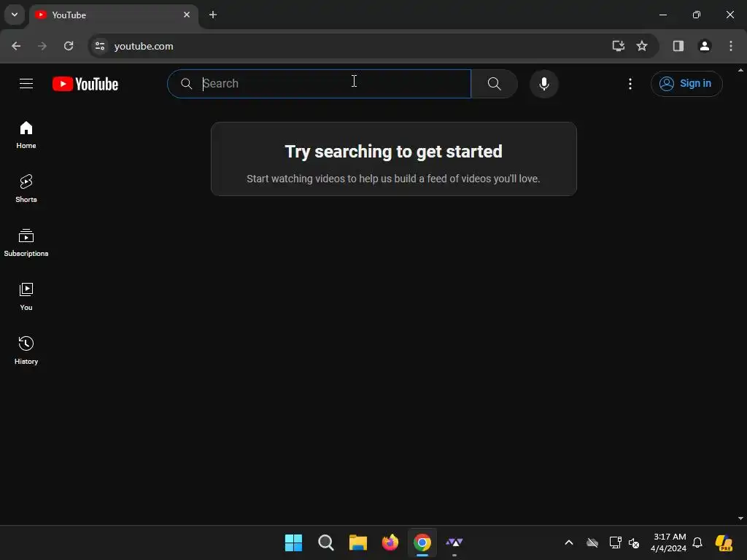
Task: Open the purple triangles taskbar app
Action: 454,542
